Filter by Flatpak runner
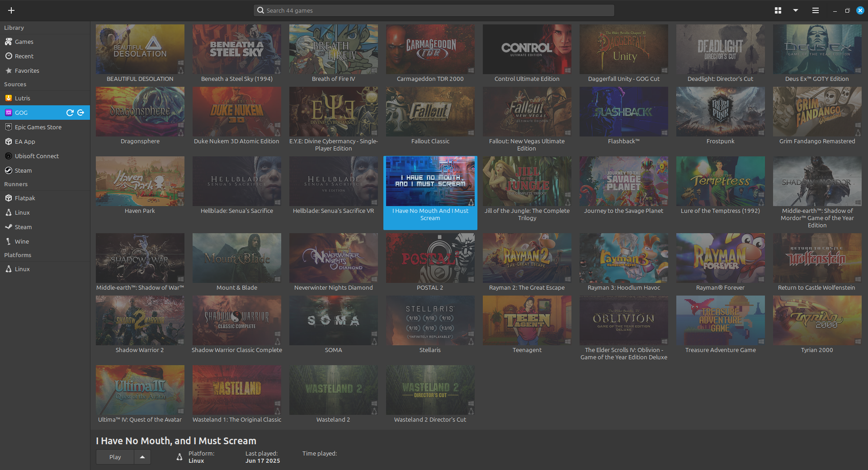868x470 pixels. [45, 198]
